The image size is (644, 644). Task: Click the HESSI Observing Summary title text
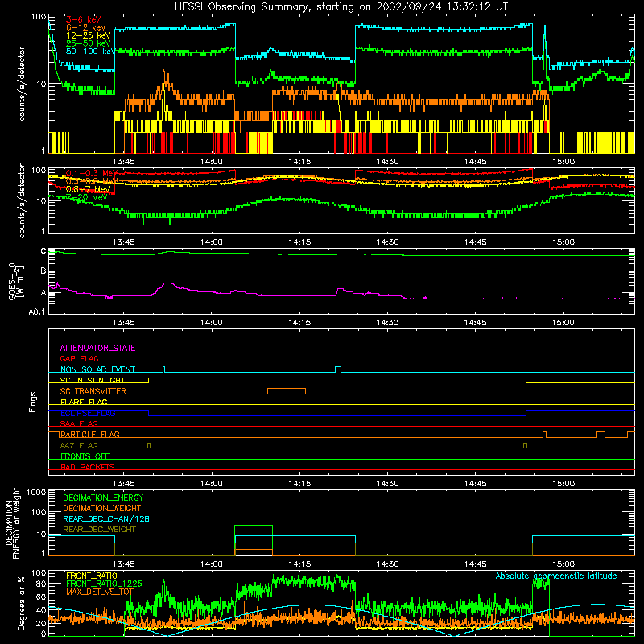pyautogui.click(x=341, y=7)
